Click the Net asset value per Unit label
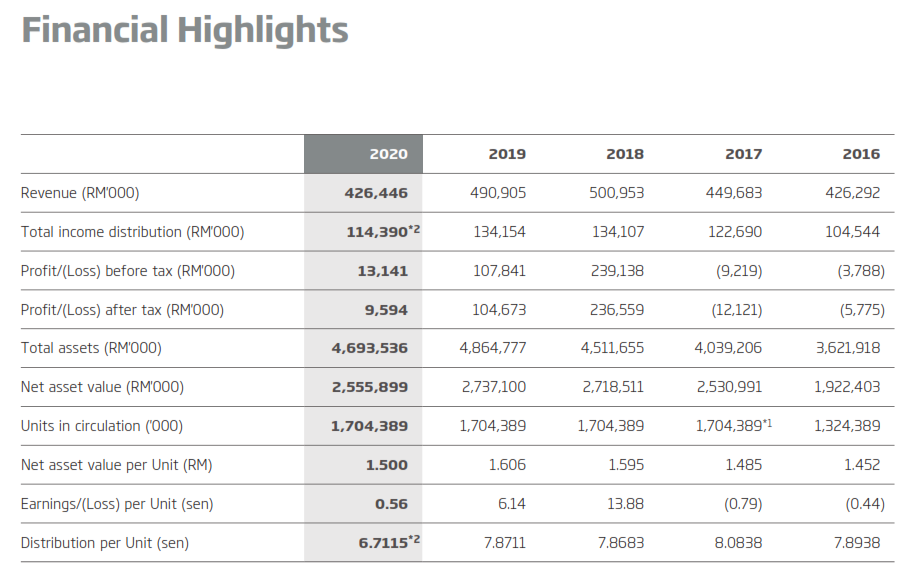The image size is (910, 572). [117, 465]
